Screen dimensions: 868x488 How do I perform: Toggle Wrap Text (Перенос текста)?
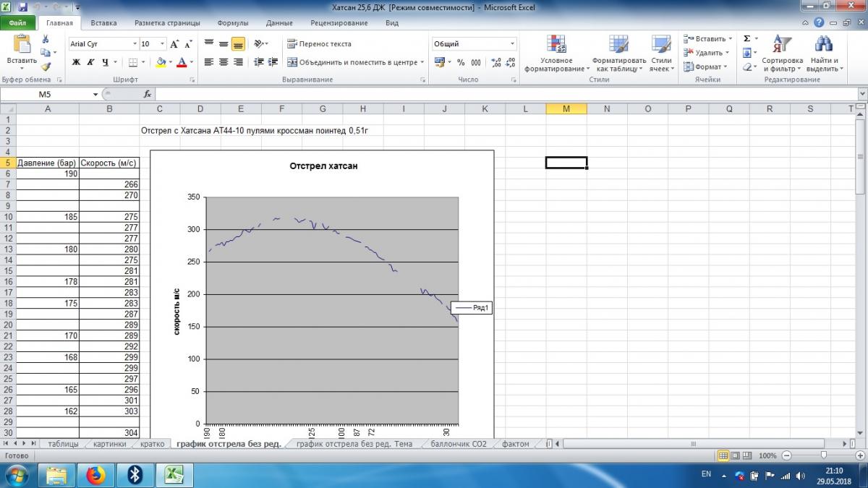[319, 44]
